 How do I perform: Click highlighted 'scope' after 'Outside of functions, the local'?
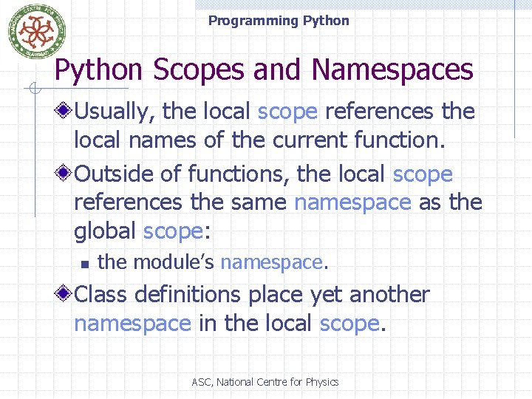[423, 174]
